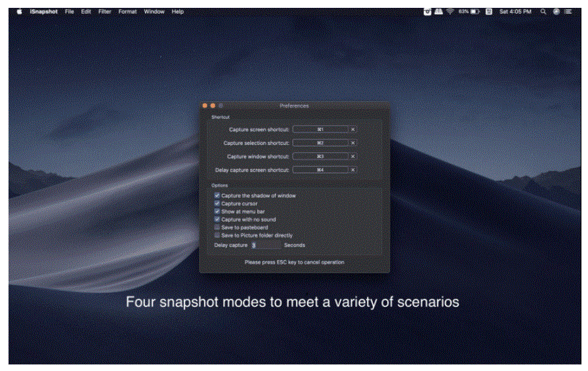Viewport: 588px width, 371px height.
Task: Click the input source icon in menu bar
Action: pyautogui.click(x=489, y=12)
